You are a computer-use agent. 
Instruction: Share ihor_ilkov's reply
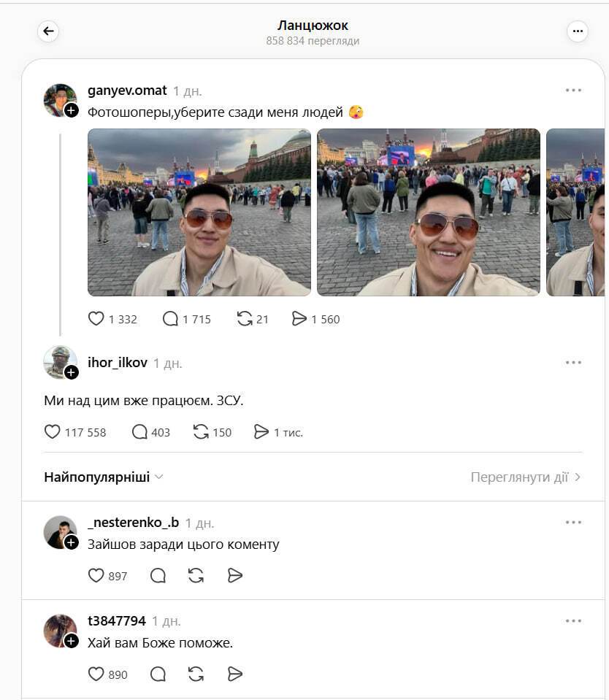[x=261, y=432]
